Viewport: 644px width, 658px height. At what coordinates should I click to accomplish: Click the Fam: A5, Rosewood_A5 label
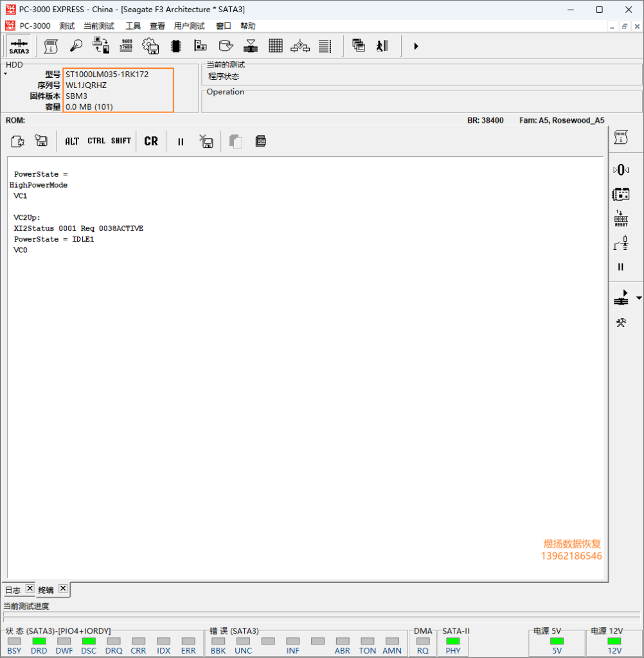(x=562, y=120)
